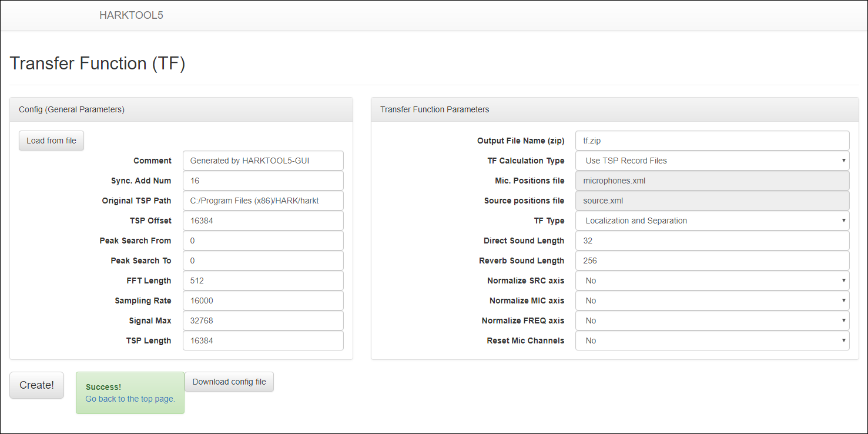This screenshot has width=868, height=434.
Task: Click the Comment text field
Action: pos(263,161)
